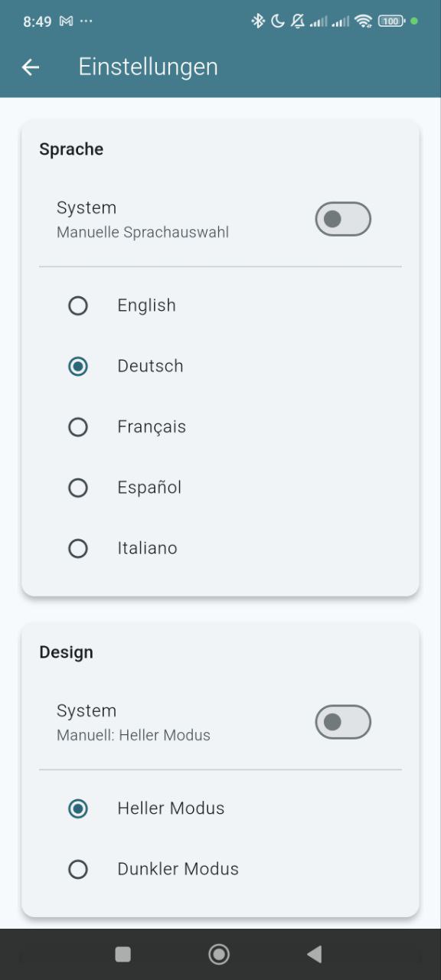Click the battery indicator showing 100
Screen dimensions: 441x980
(390, 21)
